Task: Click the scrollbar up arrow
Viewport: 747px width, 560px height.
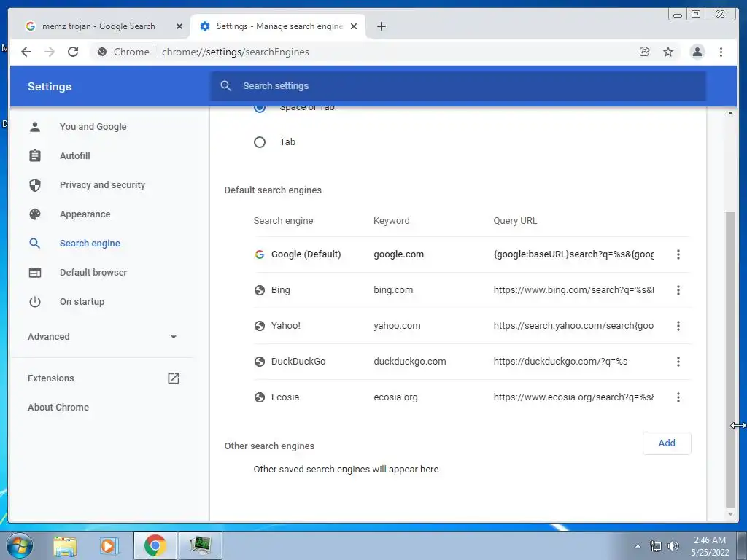Action: (730, 113)
